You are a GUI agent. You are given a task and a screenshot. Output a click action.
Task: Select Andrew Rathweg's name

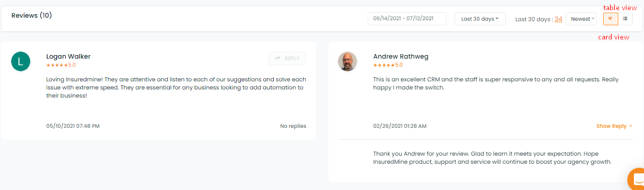pos(401,57)
